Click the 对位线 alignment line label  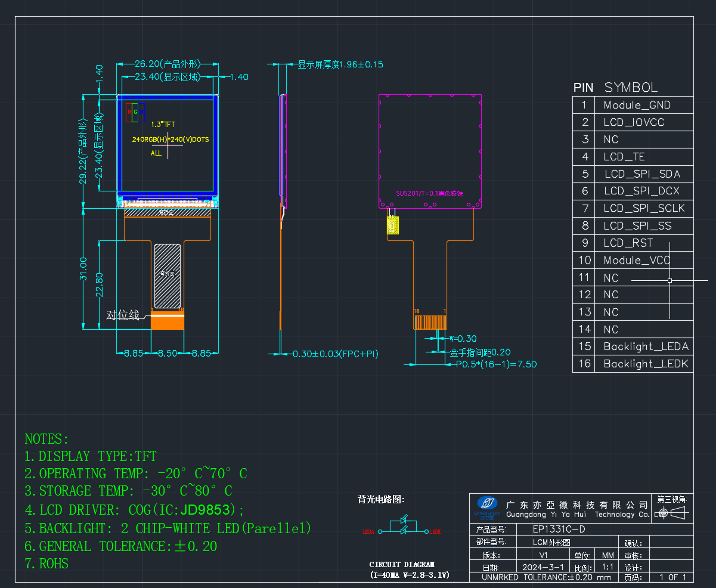click(x=123, y=315)
